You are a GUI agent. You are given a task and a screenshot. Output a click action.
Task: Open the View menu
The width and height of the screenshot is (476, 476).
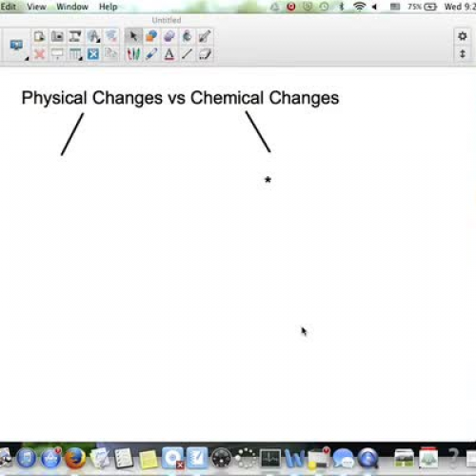36,7
